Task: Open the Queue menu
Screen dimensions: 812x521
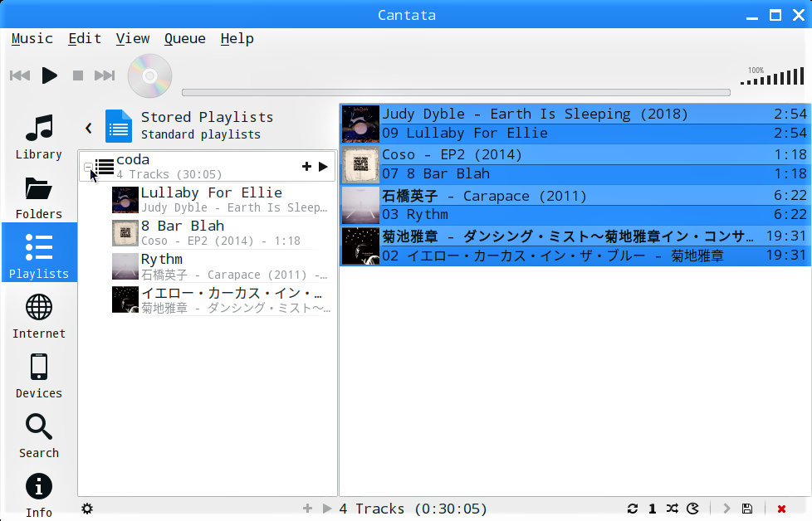Action: coord(185,39)
